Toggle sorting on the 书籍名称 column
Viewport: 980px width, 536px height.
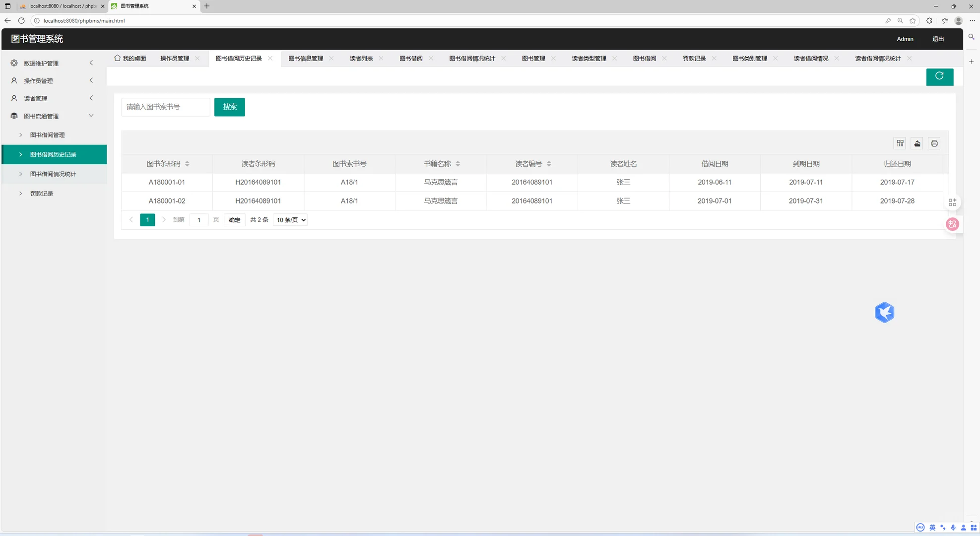[x=457, y=163]
